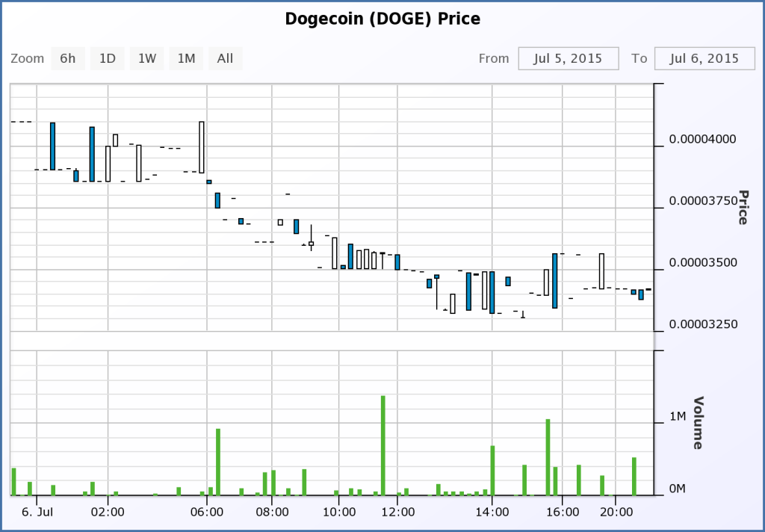
Task: Select the 1W zoom button
Action: [147, 58]
